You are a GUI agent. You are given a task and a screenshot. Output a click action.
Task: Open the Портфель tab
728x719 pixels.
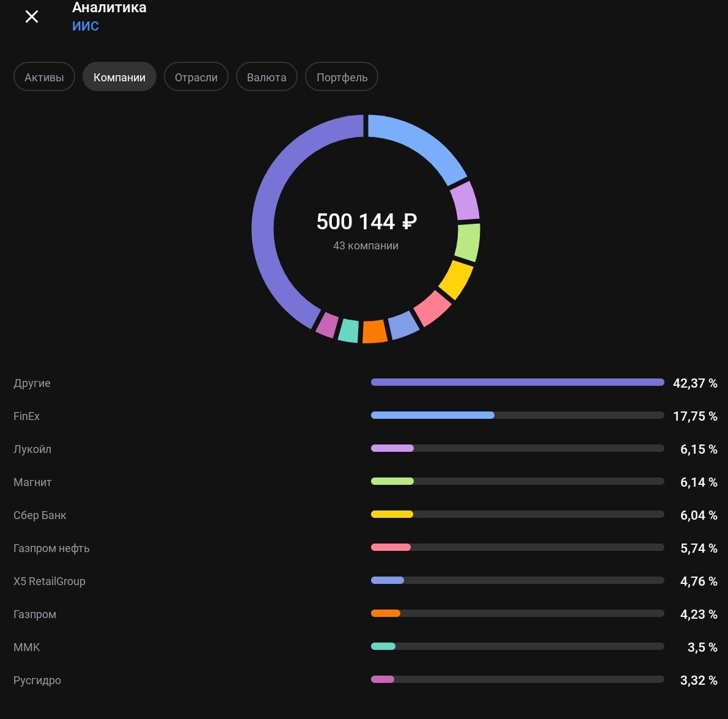342,76
